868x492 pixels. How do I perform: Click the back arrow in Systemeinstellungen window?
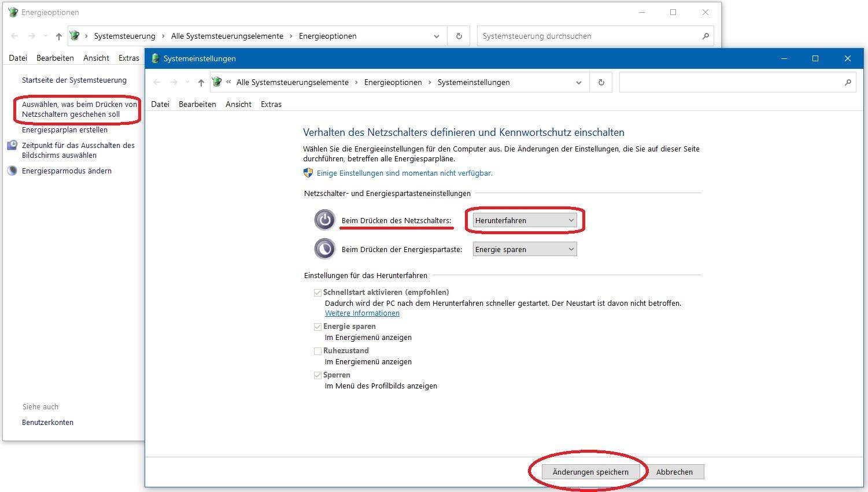click(157, 82)
